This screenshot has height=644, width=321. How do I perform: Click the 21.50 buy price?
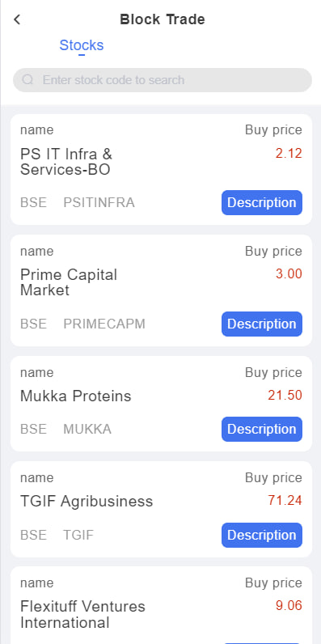click(285, 395)
